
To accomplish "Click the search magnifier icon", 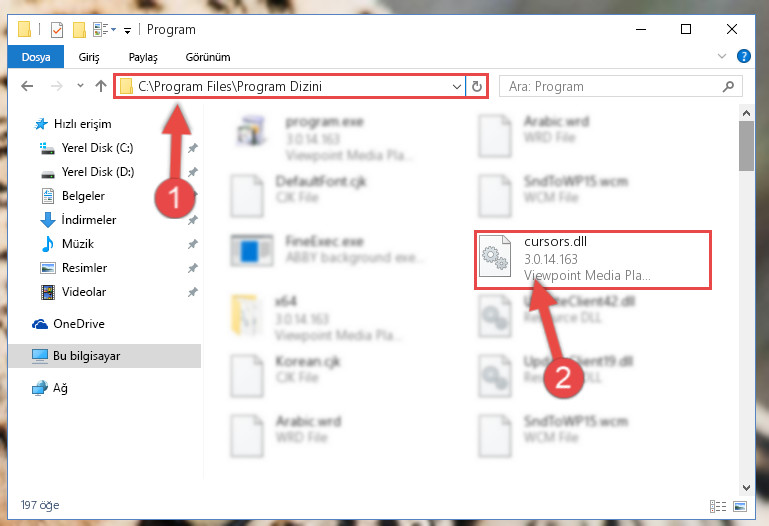I will click(728, 86).
